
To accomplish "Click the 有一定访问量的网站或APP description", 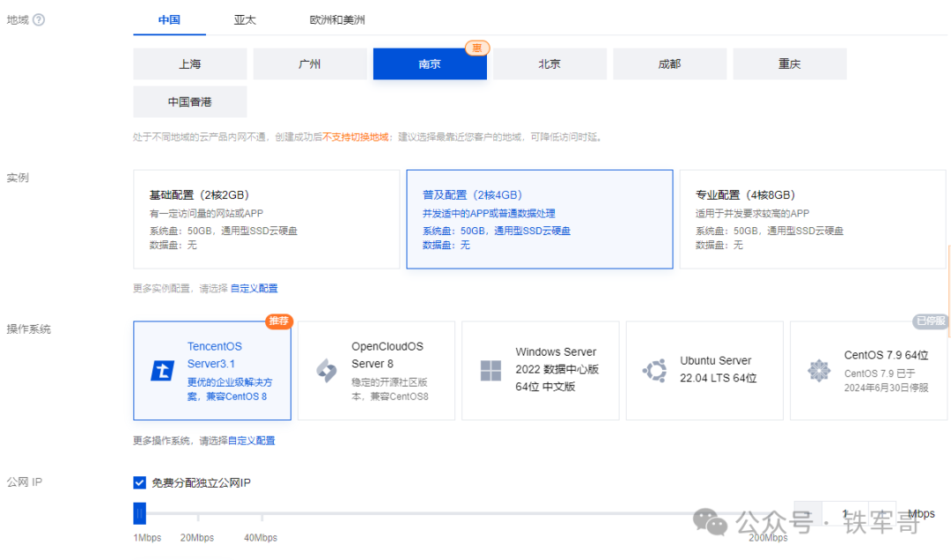I will pyautogui.click(x=206, y=214).
